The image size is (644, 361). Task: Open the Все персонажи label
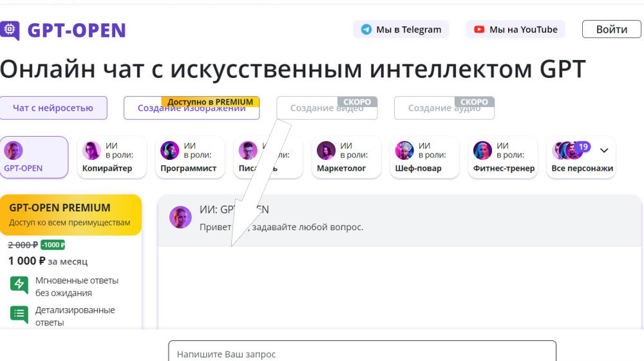[x=582, y=168]
